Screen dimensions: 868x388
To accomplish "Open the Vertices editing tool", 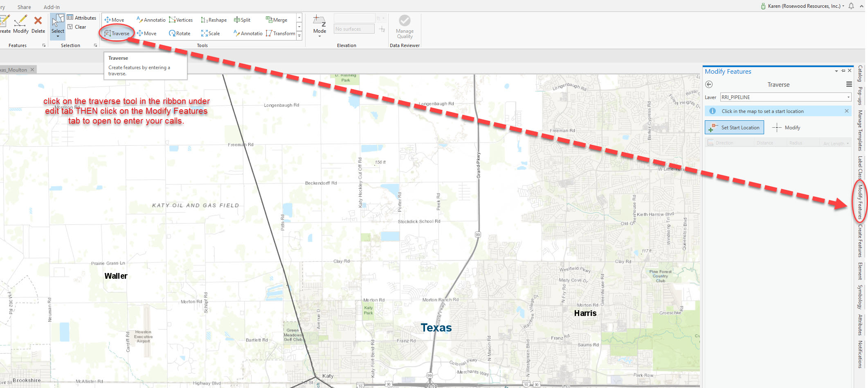I will coord(181,20).
